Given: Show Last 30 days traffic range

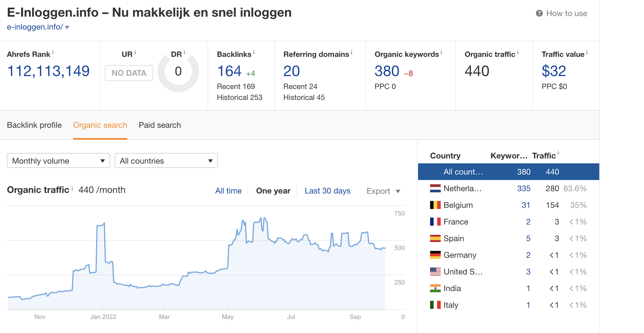Looking at the screenshot, I should 327,191.
